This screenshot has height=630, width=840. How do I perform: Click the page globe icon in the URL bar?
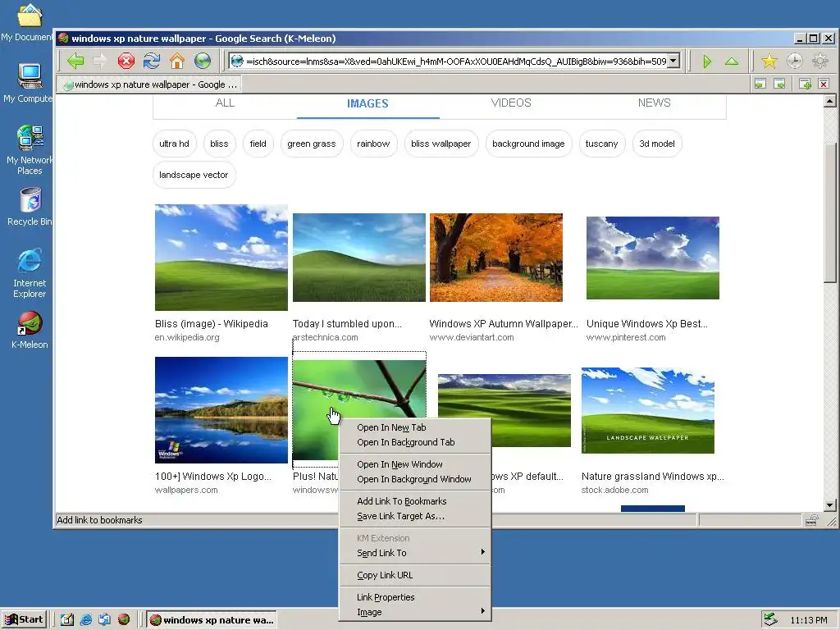tap(237, 61)
